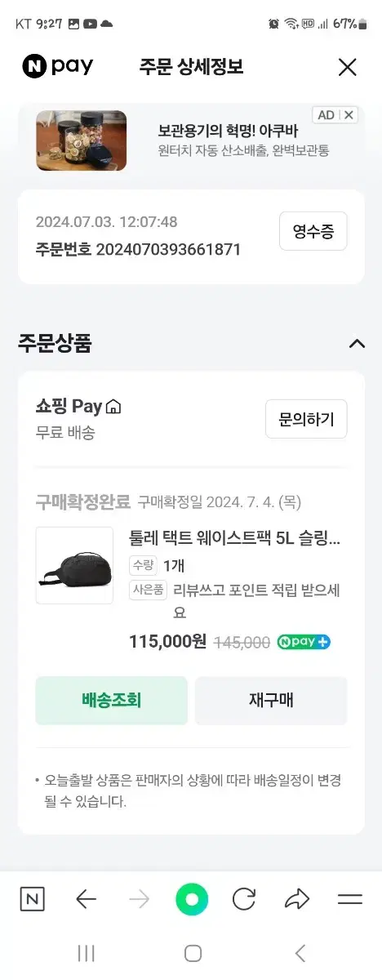This screenshot has height=980, width=382.
Task: Reload the page with refresh icon
Action: (x=244, y=900)
